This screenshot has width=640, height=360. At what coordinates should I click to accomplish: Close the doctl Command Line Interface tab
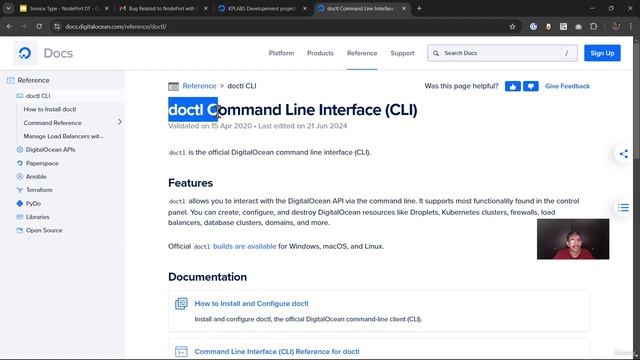(x=404, y=9)
